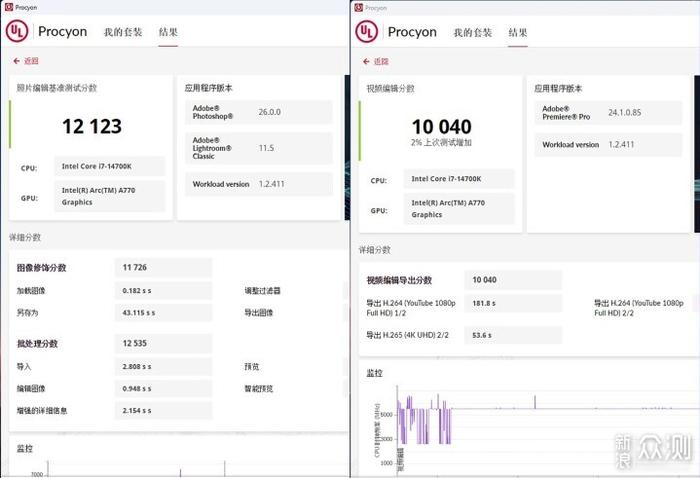Screen dimensions: 700x478
Task: Open 结果 tab in right window
Action: [518, 32]
